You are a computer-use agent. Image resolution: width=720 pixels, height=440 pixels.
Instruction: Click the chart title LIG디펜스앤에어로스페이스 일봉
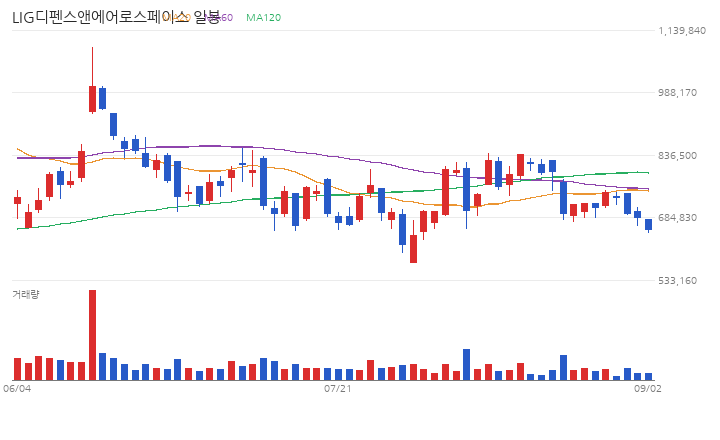(x=116, y=18)
